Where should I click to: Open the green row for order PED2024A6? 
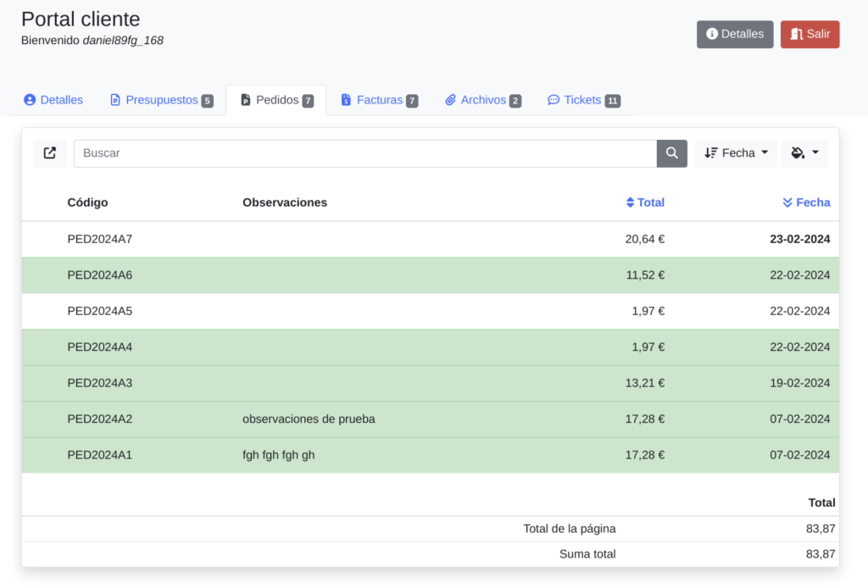[x=100, y=275]
